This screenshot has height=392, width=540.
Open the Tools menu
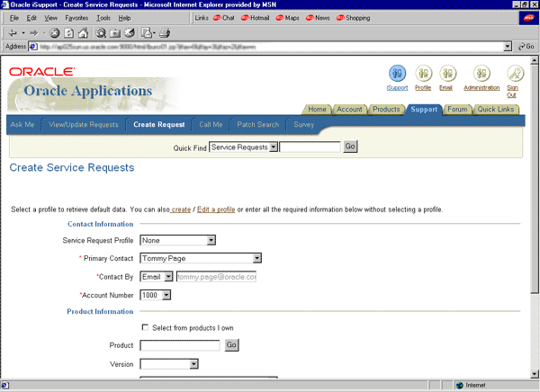pyautogui.click(x=103, y=18)
